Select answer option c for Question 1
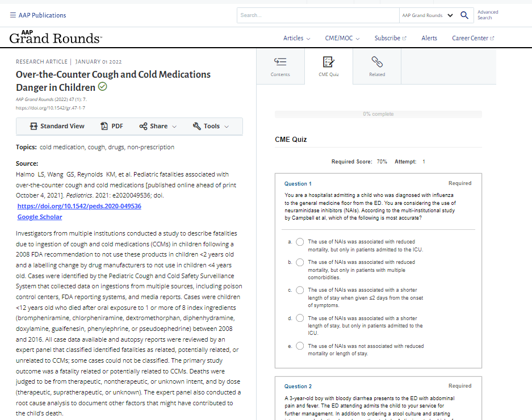The height and width of the screenshot is (420, 532). (300, 290)
